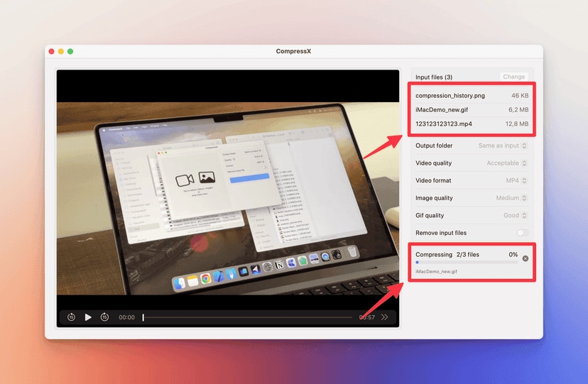
Task: Click the CompressX window title
Action: coord(293,51)
